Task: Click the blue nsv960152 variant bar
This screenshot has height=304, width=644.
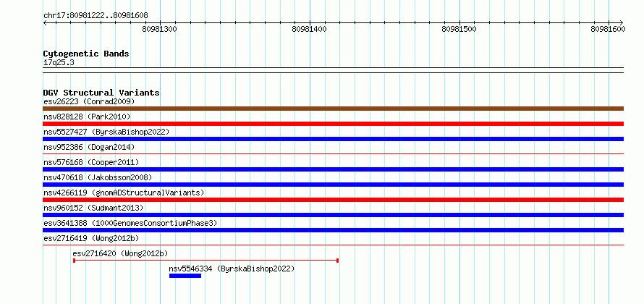Action: click(x=333, y=215)
